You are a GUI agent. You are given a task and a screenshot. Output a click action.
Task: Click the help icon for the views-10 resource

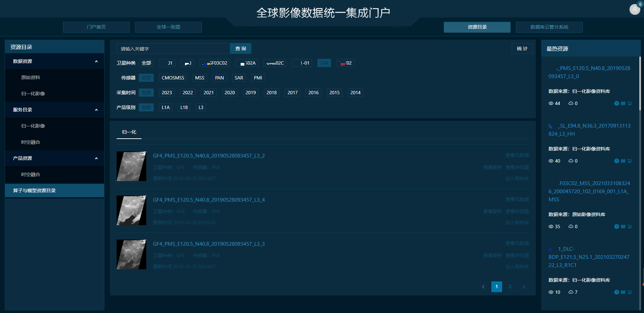pyautogui.click(x=616, y=292)
